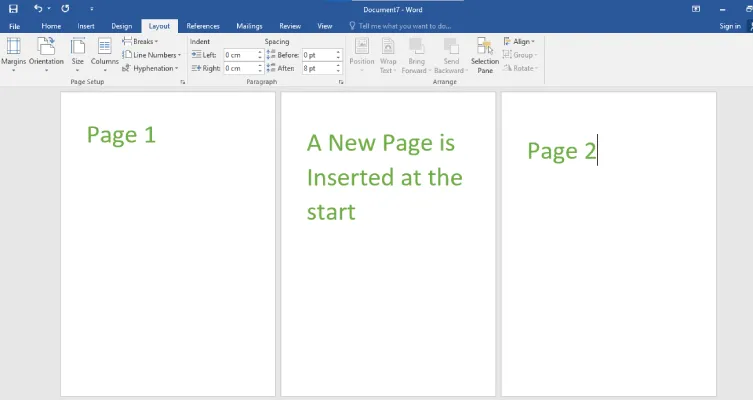Click the 'A New Page is' text line
753x400 pixels.
381,143
